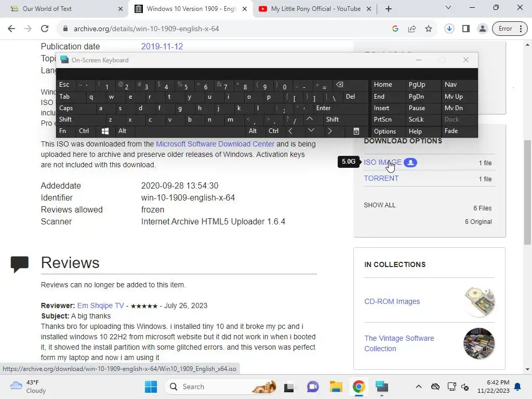
Task: Open Microsoft Software Download Center link
Action: point(215,144)
